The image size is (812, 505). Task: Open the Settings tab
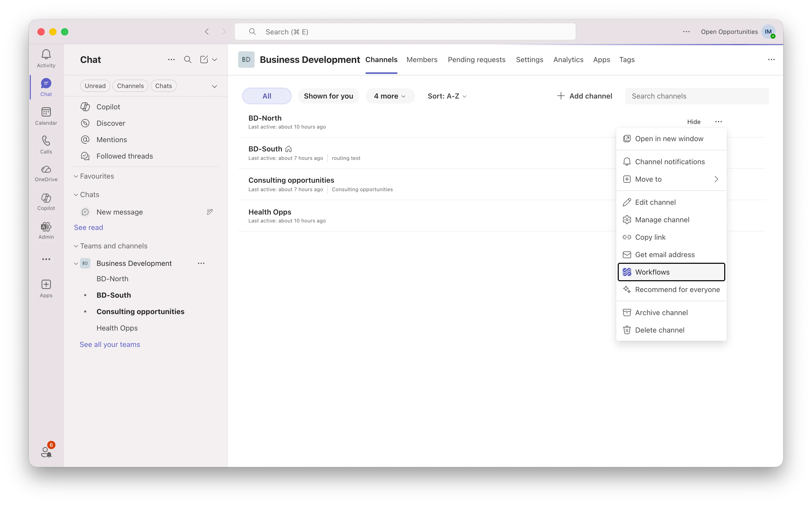pos(529,60)
